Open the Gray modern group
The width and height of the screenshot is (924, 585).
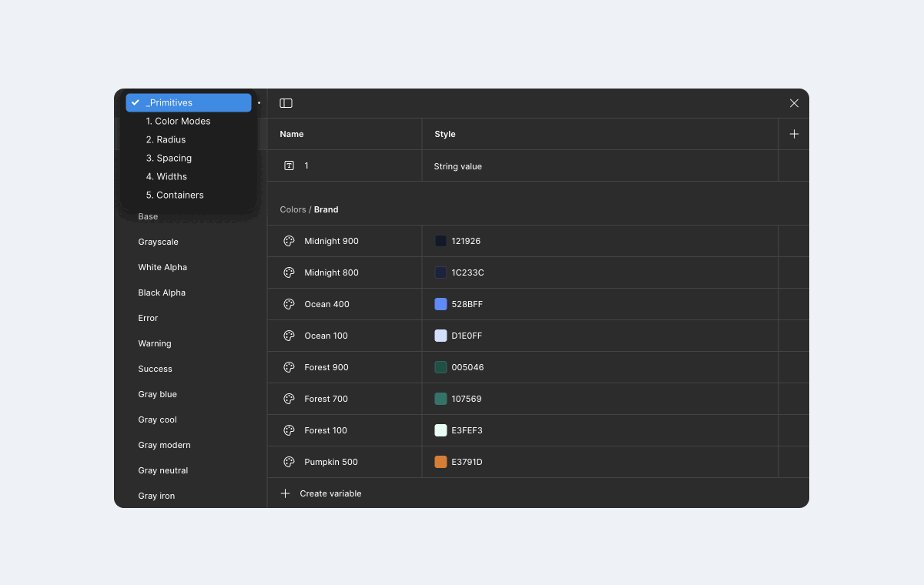pos(165,445)
